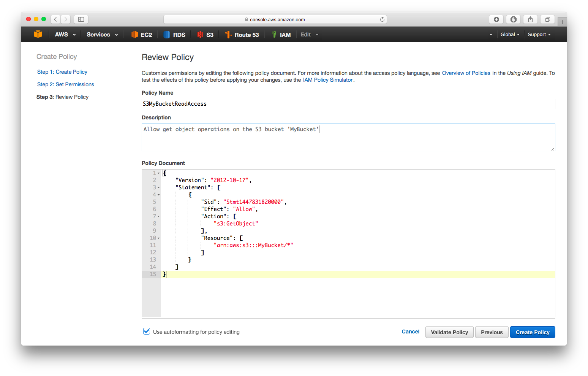
Task: Click the Validate Policy button
Action: (x=449, y=332)
